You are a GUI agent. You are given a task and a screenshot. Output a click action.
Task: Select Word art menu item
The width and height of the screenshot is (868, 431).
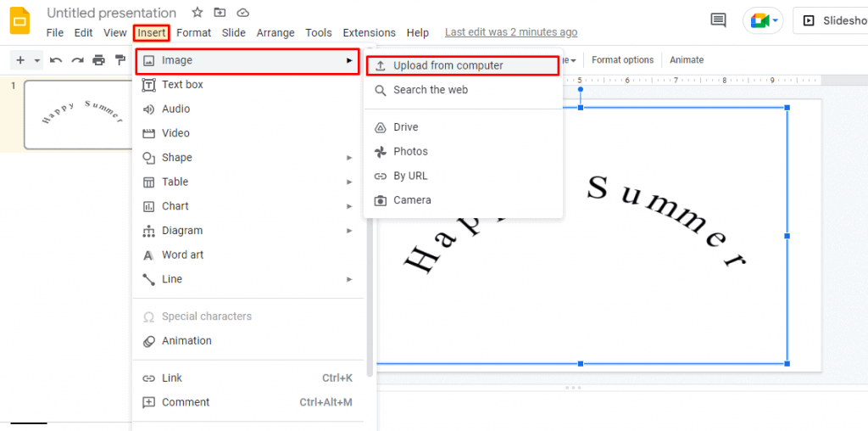248,255
